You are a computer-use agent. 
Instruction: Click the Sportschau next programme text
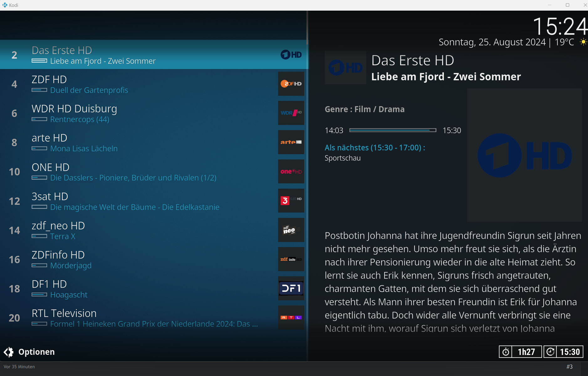342,158
